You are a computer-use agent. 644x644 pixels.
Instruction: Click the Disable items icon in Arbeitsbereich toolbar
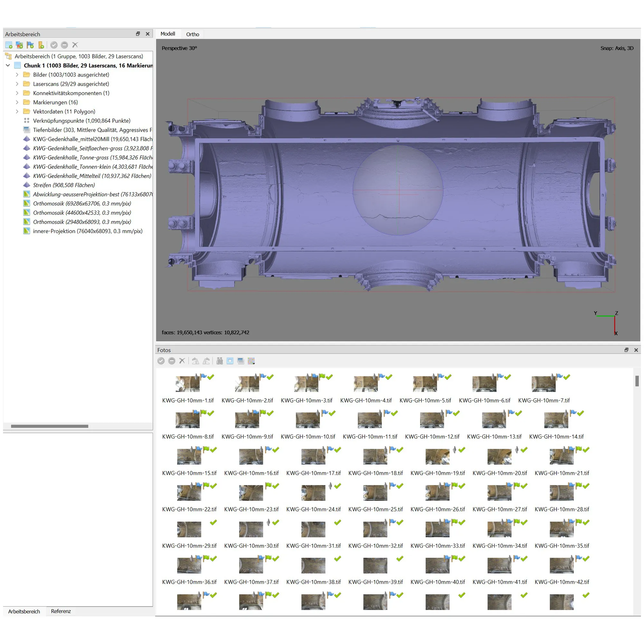tap(65, 45)
